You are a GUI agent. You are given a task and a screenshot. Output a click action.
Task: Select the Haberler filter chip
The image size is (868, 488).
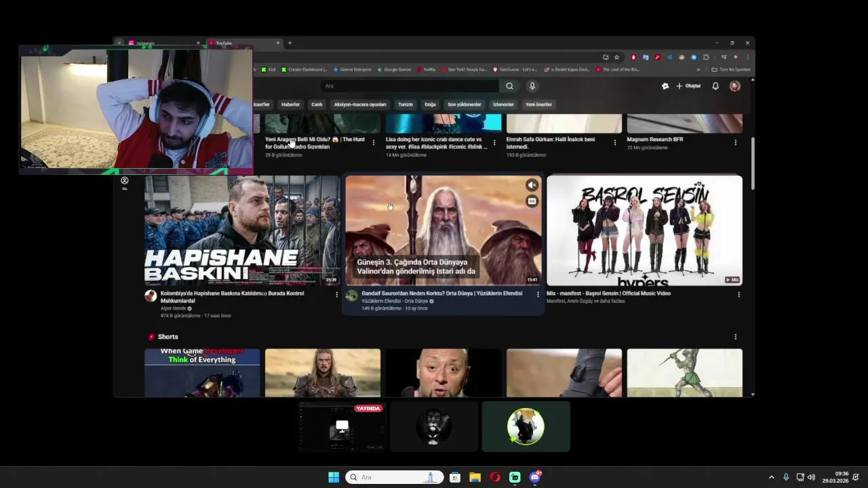[x=290, y=104]
